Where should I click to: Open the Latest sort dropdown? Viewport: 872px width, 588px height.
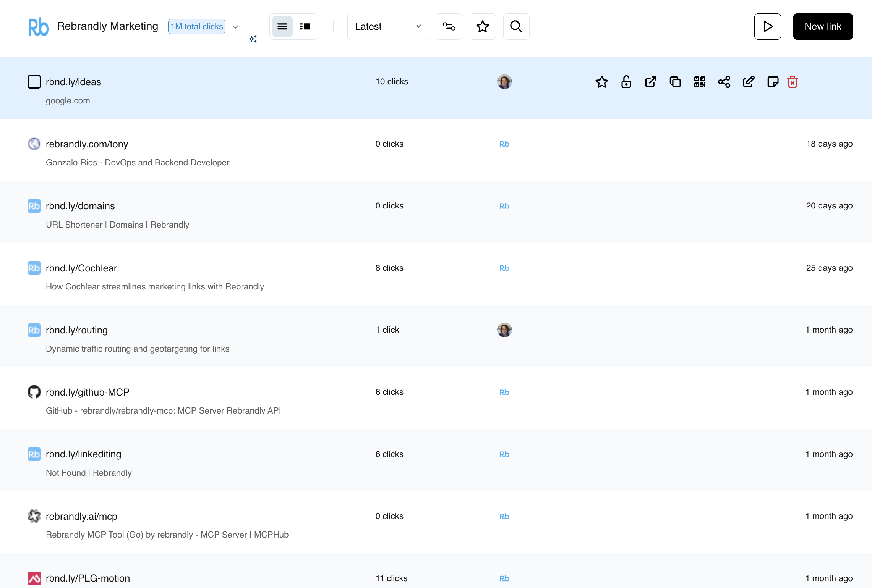[387, 26]
